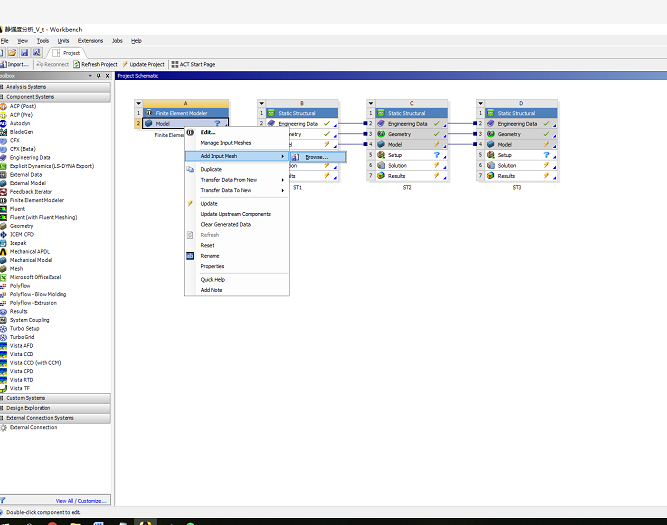Select Feedback Iterator in toolbox

[x=31, y=191]
